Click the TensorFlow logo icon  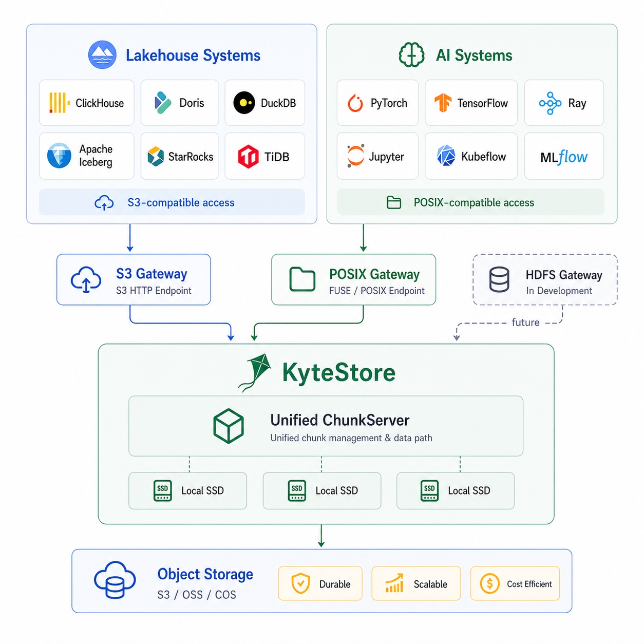click(443, 103)
